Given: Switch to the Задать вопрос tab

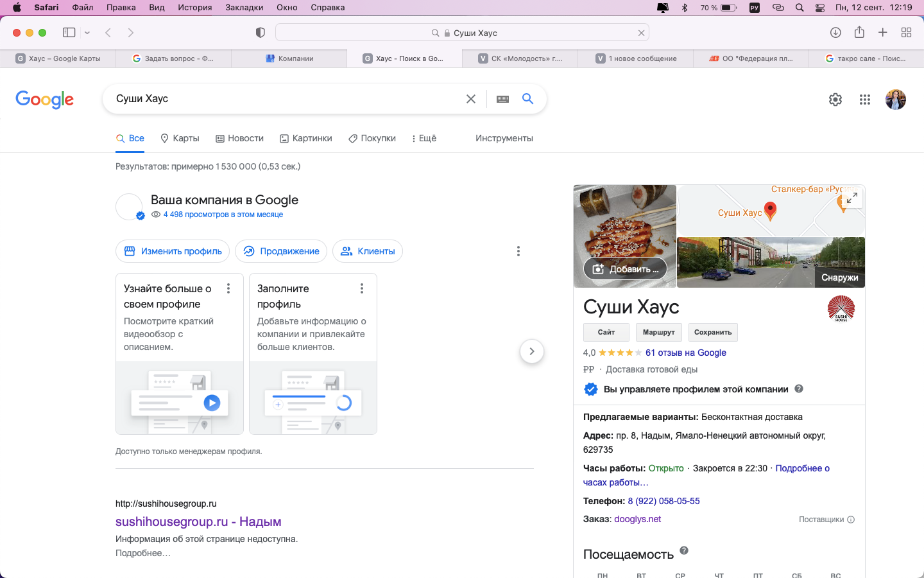Looking at the screenshot, I should (x=173, y=58).
